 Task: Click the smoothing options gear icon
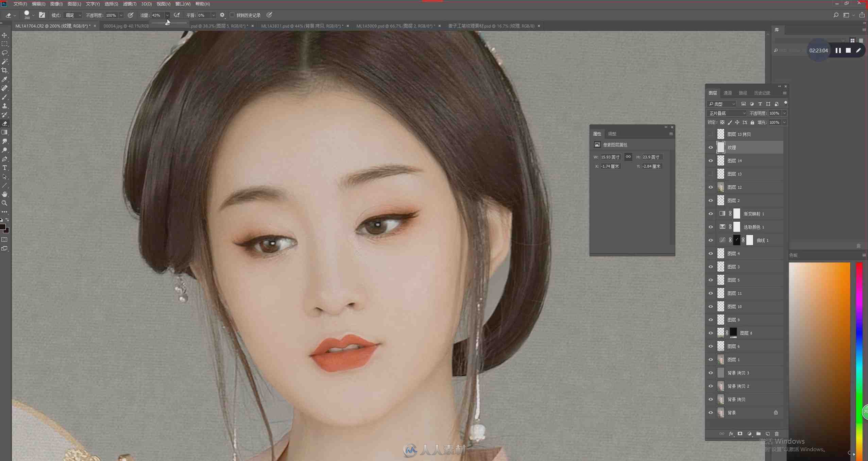pyautogui.click(x=222, y=15)
